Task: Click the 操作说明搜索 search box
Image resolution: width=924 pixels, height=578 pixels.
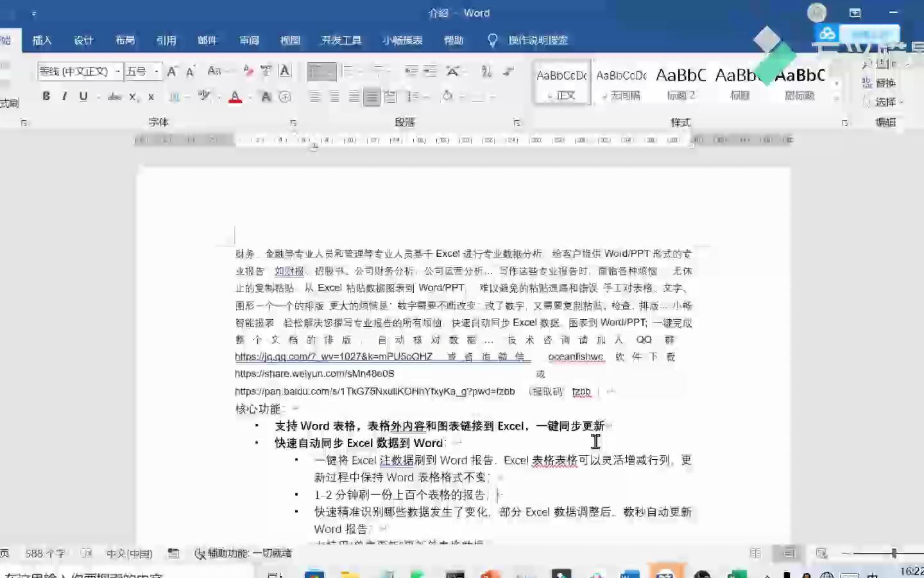Action: [x=538, y=40]
